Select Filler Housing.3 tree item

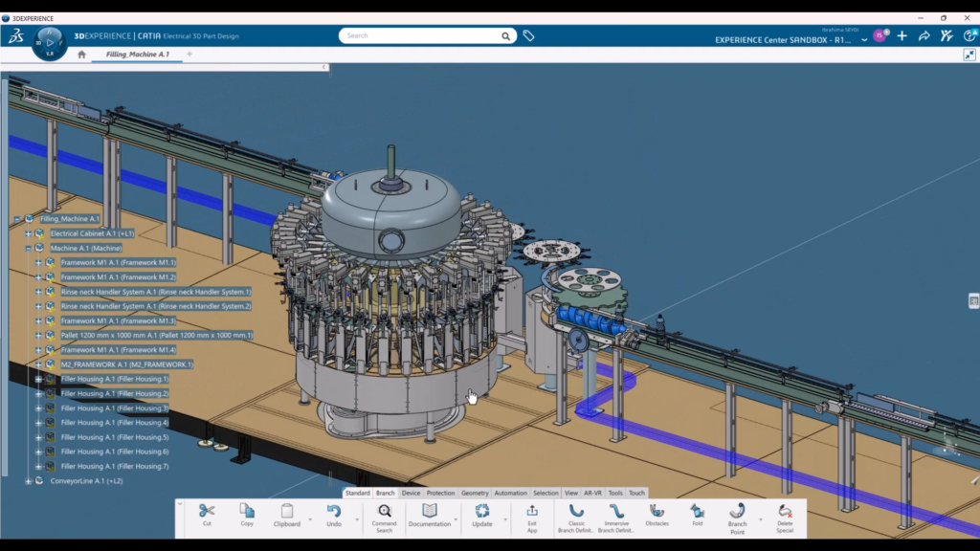115,408
